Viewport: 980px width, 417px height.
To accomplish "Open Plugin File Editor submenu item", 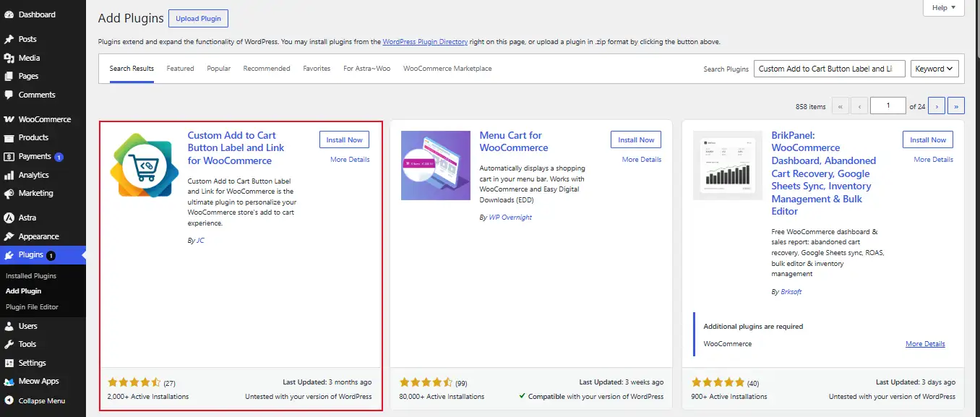I will pos(33,307).
